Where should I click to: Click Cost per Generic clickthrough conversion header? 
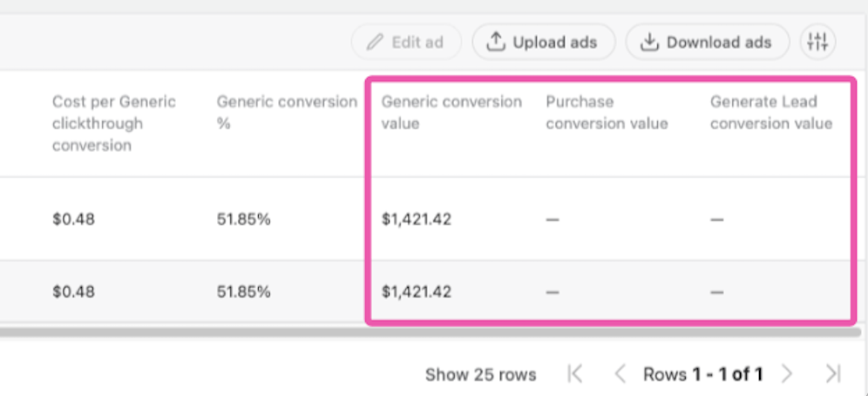[113, 123]
